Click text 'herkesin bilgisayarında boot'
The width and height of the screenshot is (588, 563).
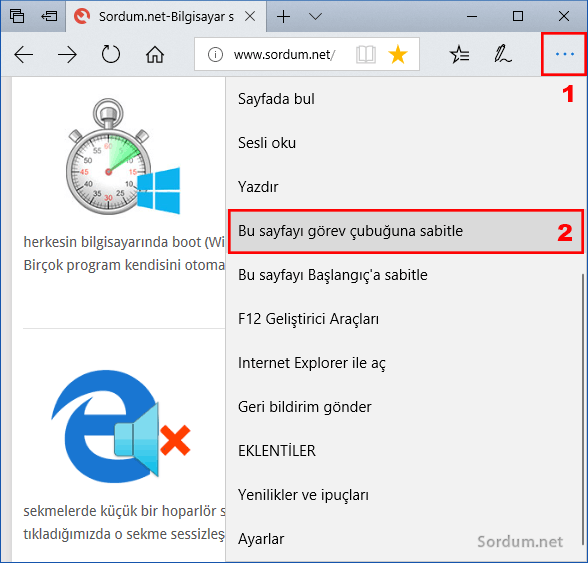(x=112, y=242)
